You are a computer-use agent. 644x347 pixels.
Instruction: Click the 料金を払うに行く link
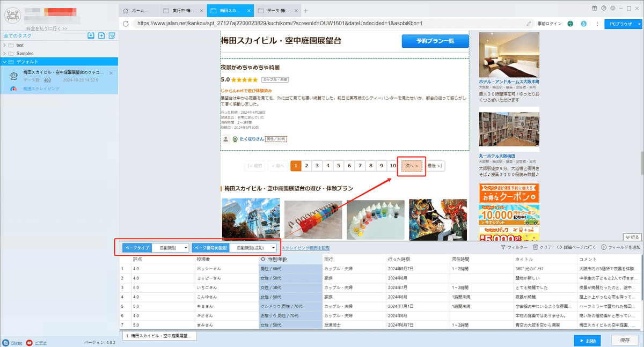pos(47,28)
